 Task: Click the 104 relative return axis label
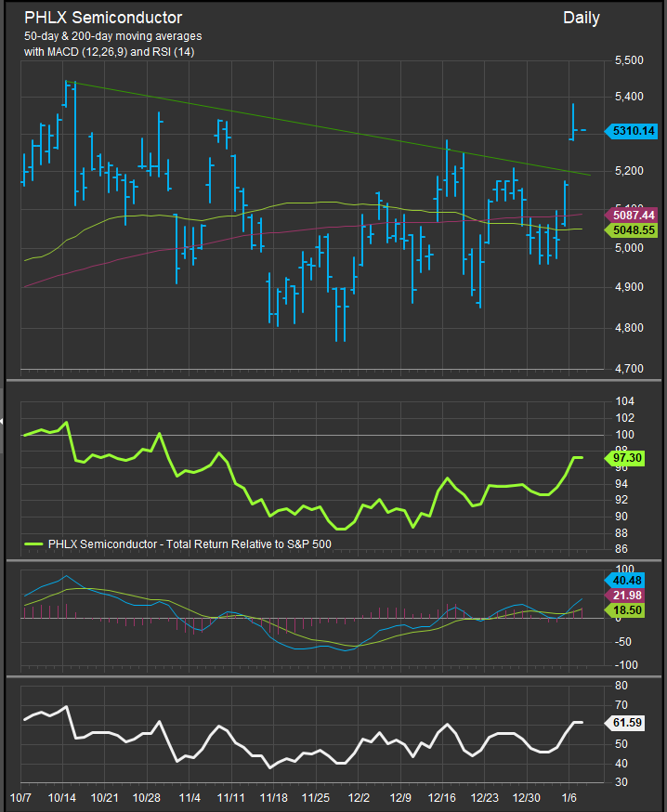[624, 401]
